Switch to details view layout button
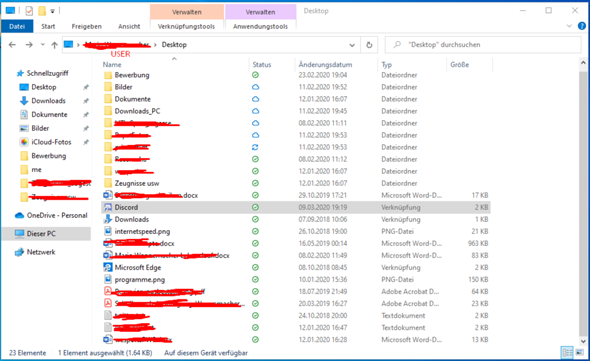Viewport: 590px width, 361px height. point(567,353)
